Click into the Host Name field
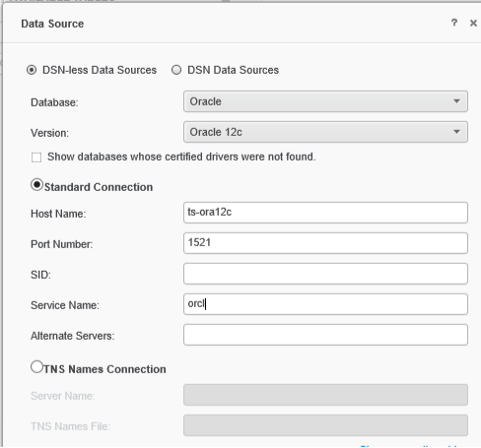 [325, 213]
